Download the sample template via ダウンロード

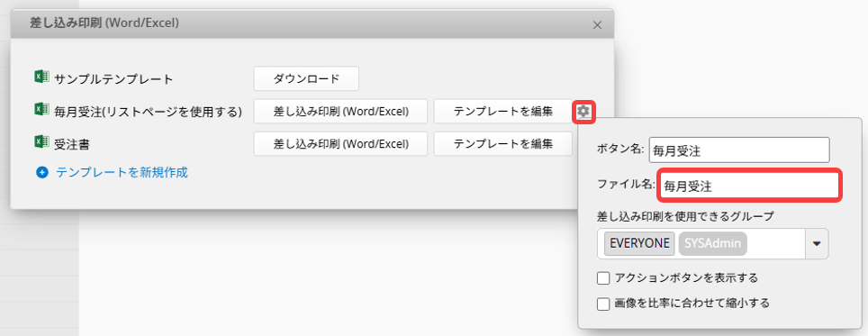pos(306,78)
